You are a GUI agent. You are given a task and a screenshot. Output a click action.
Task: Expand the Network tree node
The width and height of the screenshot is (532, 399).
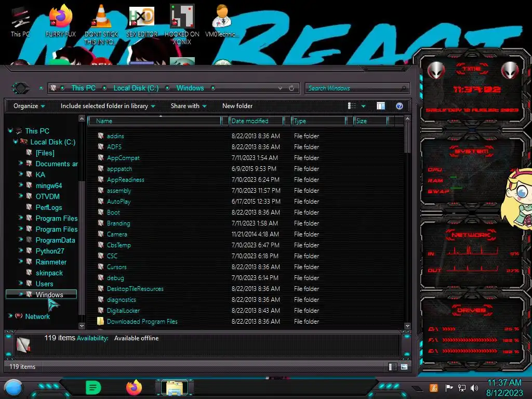tap(10, 316)
